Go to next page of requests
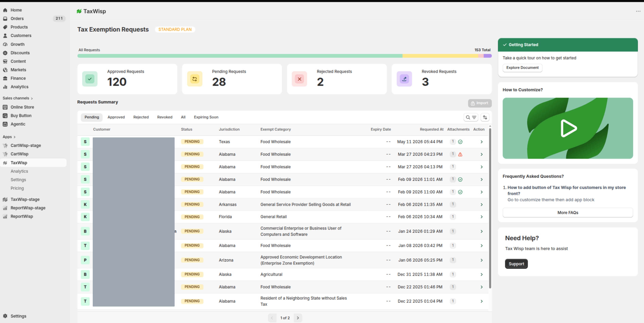Viewport: 644px width, 323px height. (x=298, y=318)
